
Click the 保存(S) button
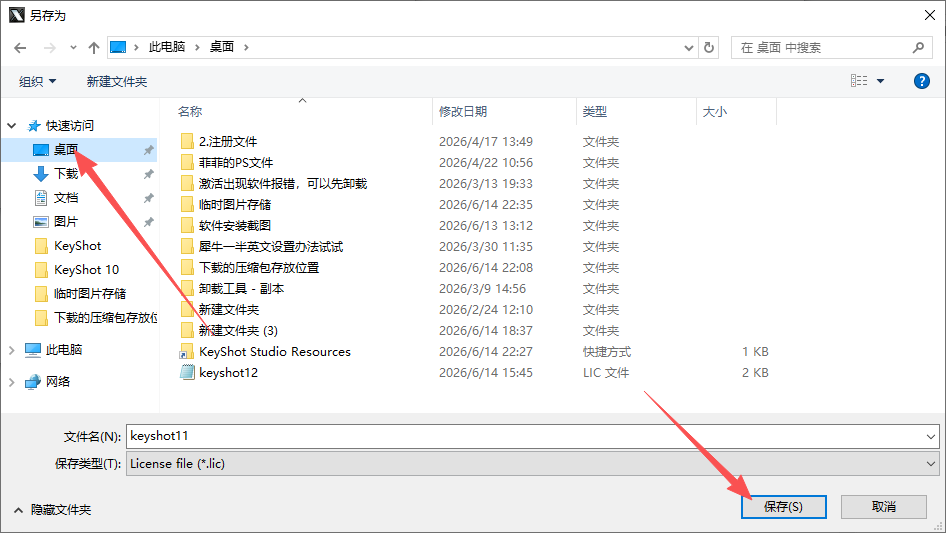pyautogui.click(x=784, y=506)
